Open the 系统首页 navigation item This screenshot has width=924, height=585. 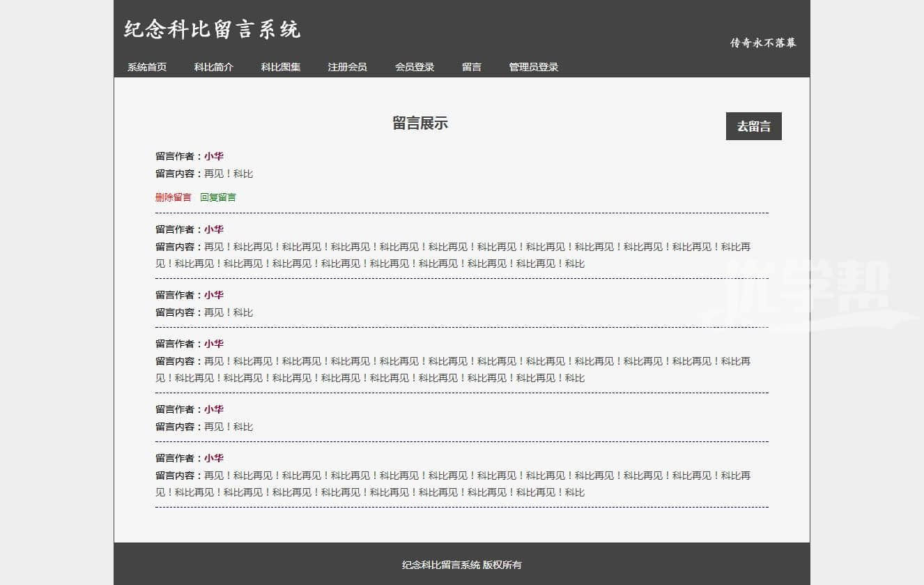147,67
